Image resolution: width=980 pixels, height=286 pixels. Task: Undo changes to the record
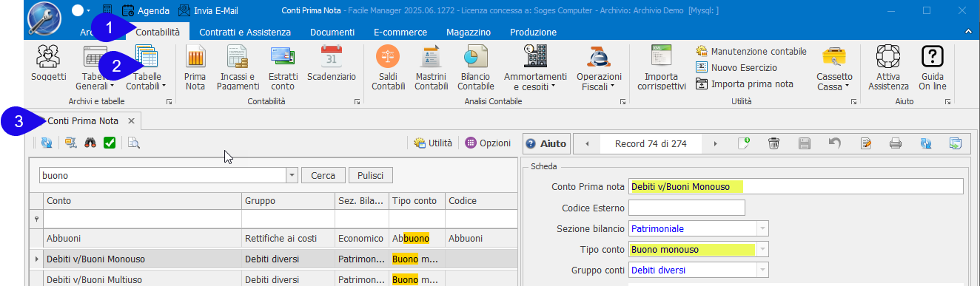point(835,143)
